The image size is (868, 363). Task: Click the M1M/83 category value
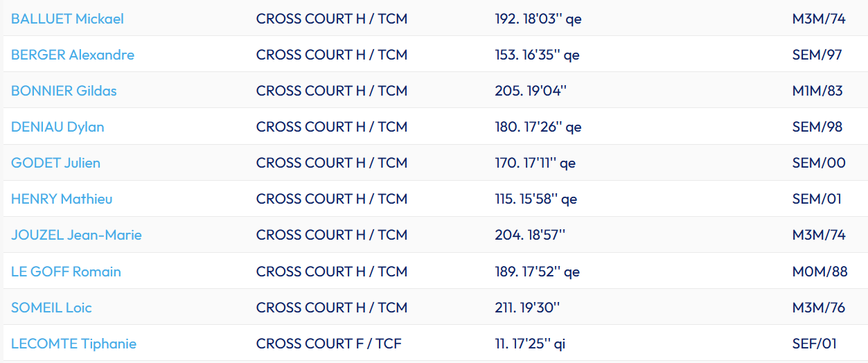pos(817,91)
